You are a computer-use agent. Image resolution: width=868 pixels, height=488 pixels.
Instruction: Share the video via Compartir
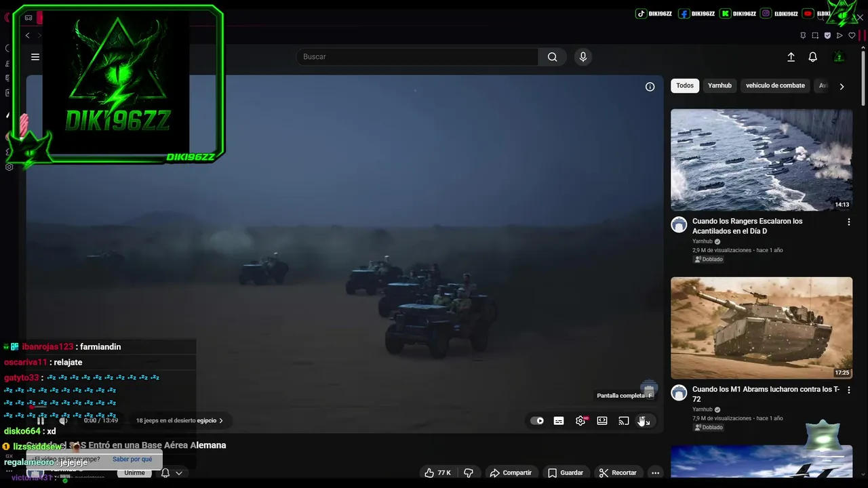pos(511,472)
